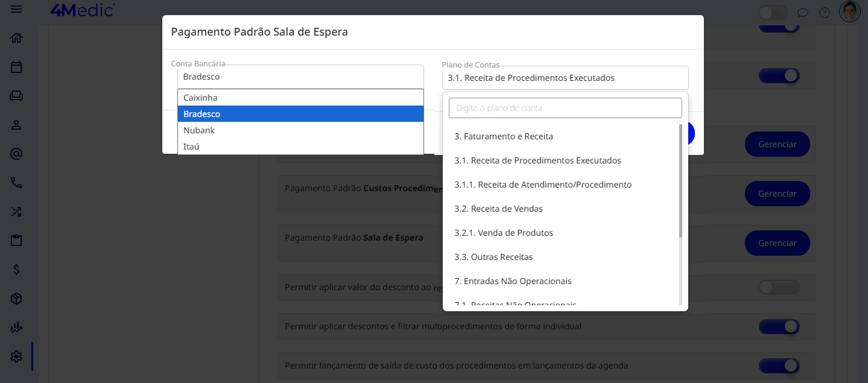Viewport: 868px width, 383px height.
Task: Click the chat bubble icon in header
Action: pyautogui.click(x=802, y=13)
